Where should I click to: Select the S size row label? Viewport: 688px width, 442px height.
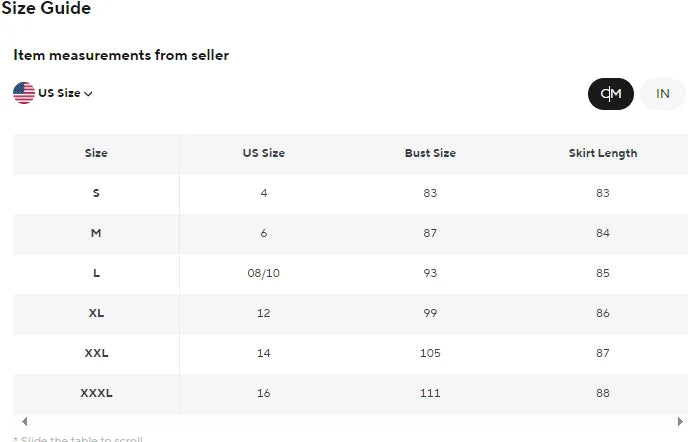click(96, 193)
